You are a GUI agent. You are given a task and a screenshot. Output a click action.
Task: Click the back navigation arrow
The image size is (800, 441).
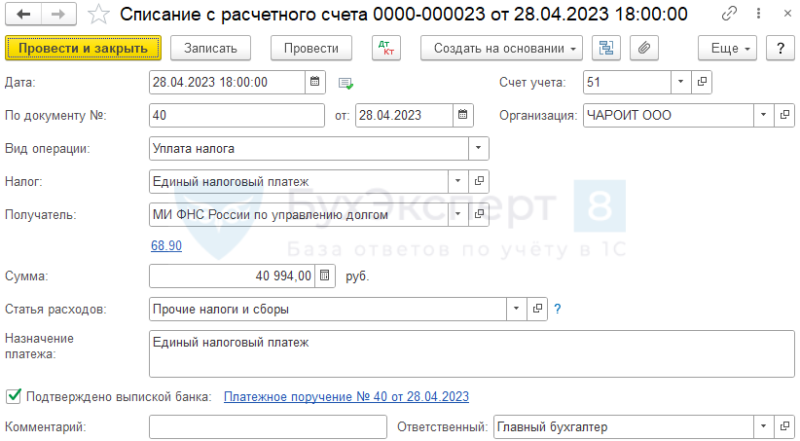23,14
